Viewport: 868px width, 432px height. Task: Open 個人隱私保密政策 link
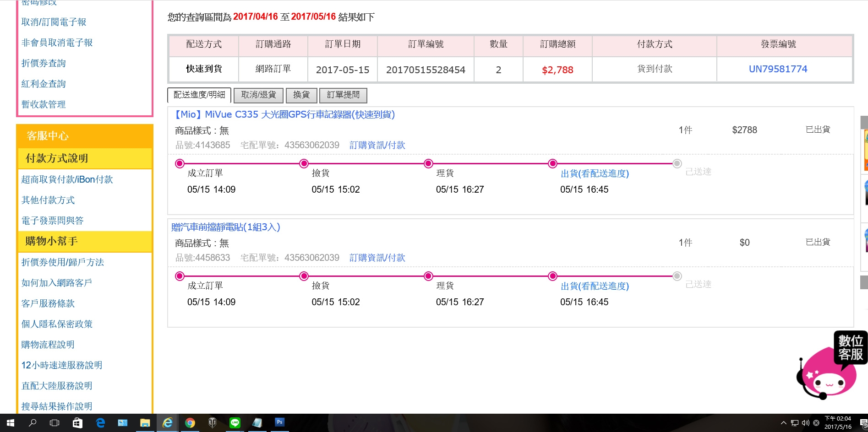[x=57, y=324]
